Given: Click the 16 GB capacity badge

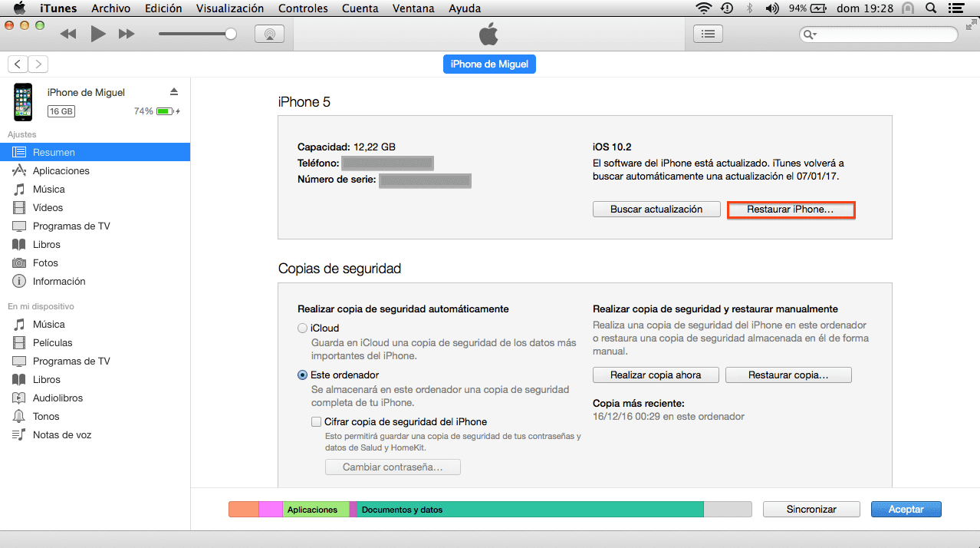Looking at the screenshot, I should 61,111.
